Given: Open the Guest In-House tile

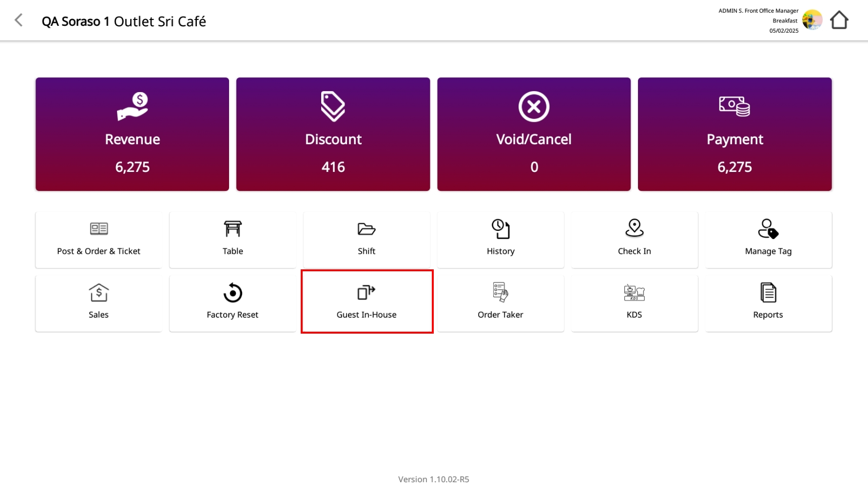Looking at the screenshot, I should pos(366,302).
